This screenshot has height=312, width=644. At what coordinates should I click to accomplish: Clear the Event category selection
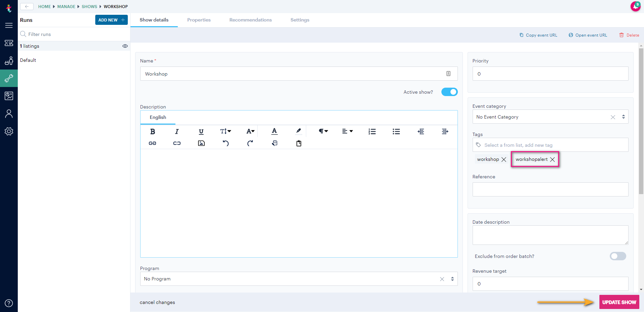coord(613,117)
